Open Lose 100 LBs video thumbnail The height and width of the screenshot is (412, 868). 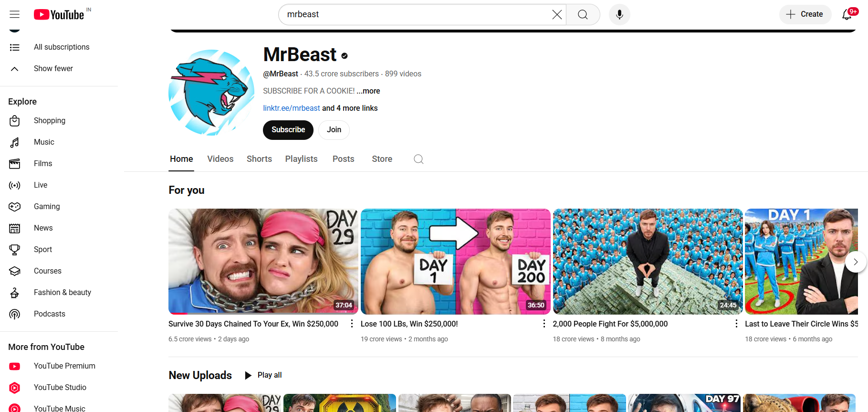coord(456,261)
